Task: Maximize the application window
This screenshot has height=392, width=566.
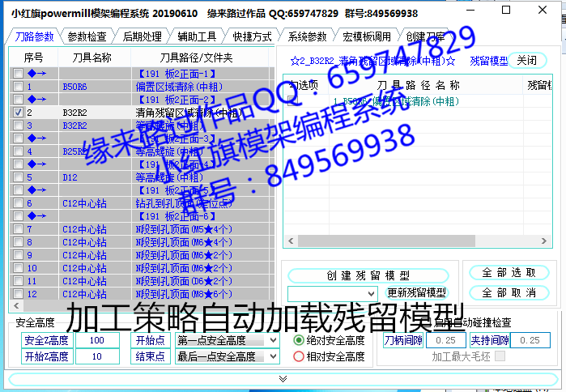Action: [x=506, y=10]
